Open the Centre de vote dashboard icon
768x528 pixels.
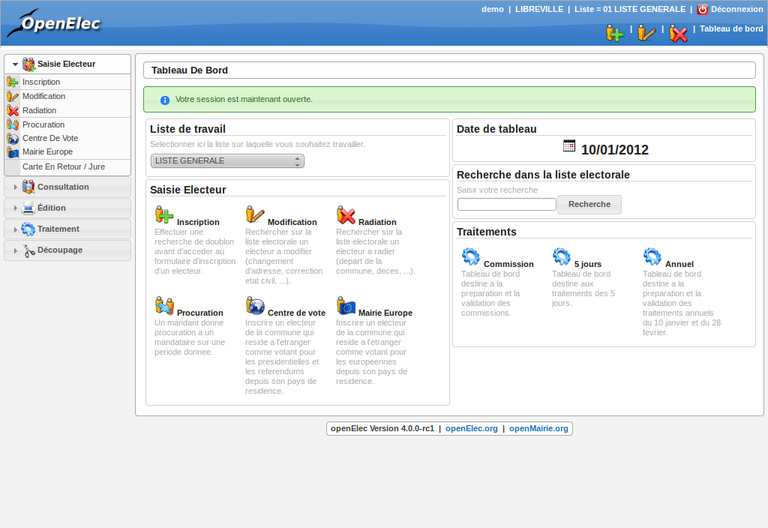[255, 305]
